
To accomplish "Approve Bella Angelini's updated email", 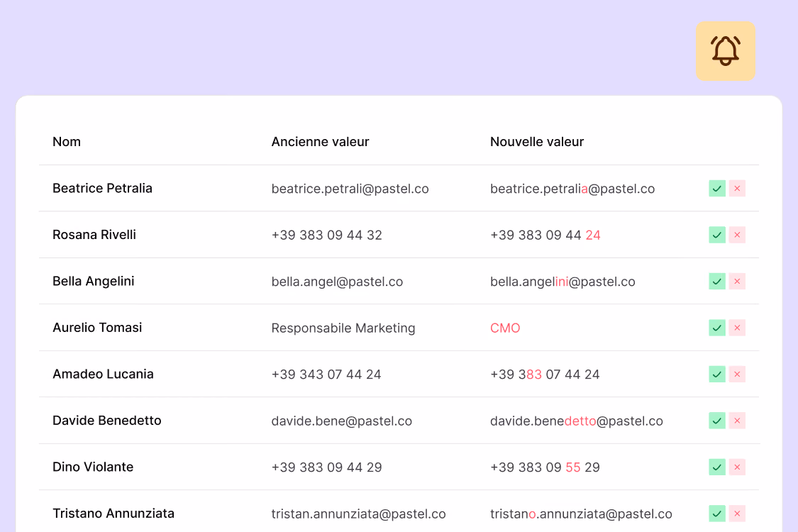I will point(717,281).
